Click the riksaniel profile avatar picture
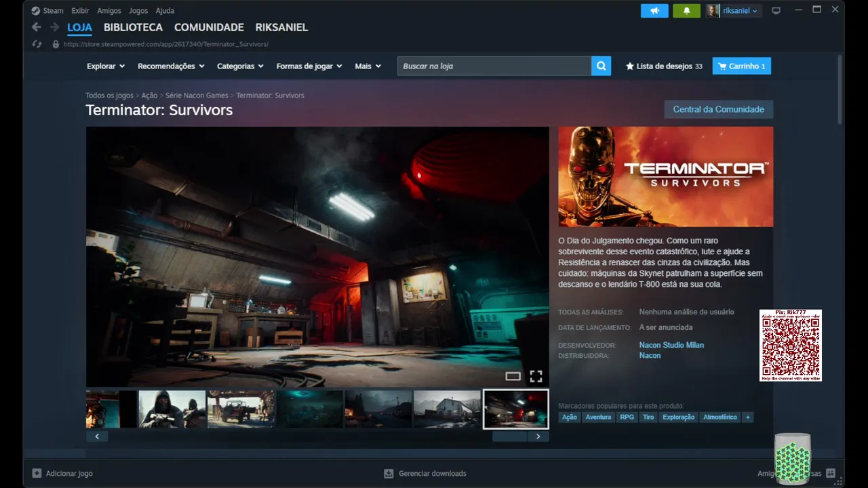Viewport: 868px width, 488px height. click(x=713, y=11)
